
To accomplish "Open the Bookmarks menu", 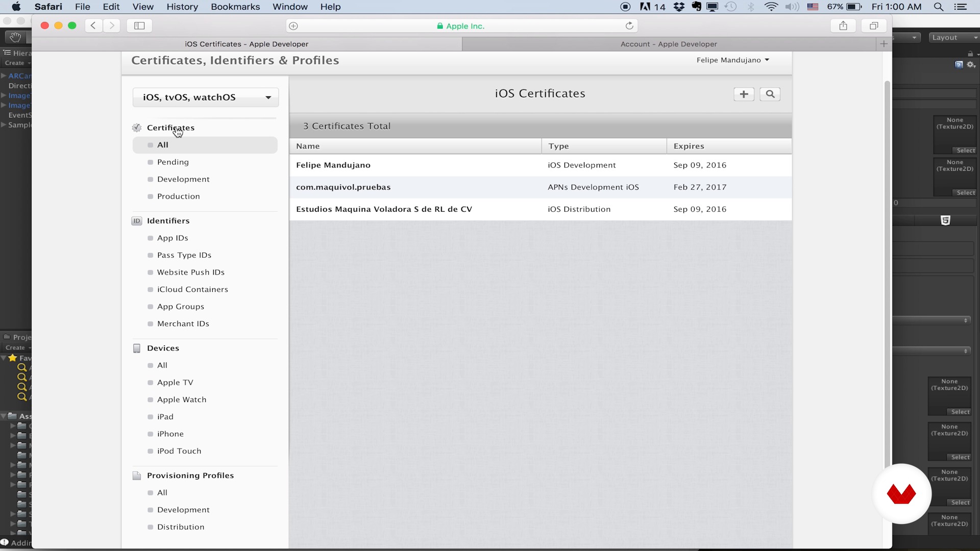I will tap(235, 7).
